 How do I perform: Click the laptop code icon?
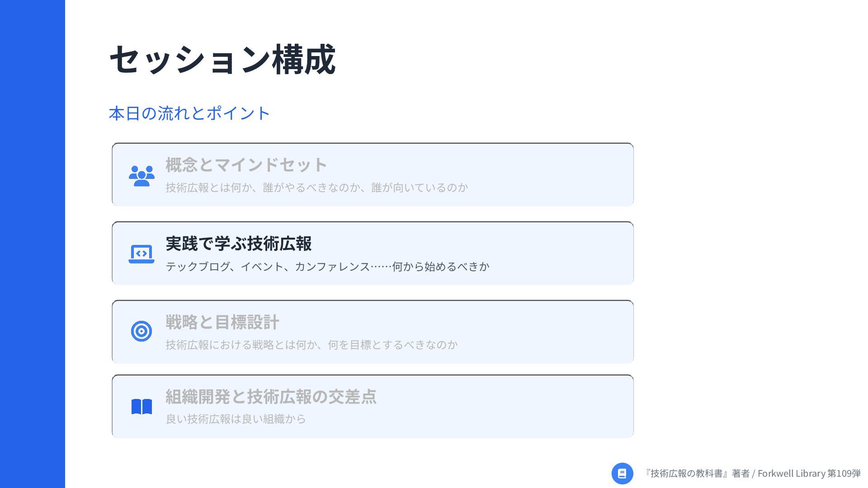click(x=142, y=254)
